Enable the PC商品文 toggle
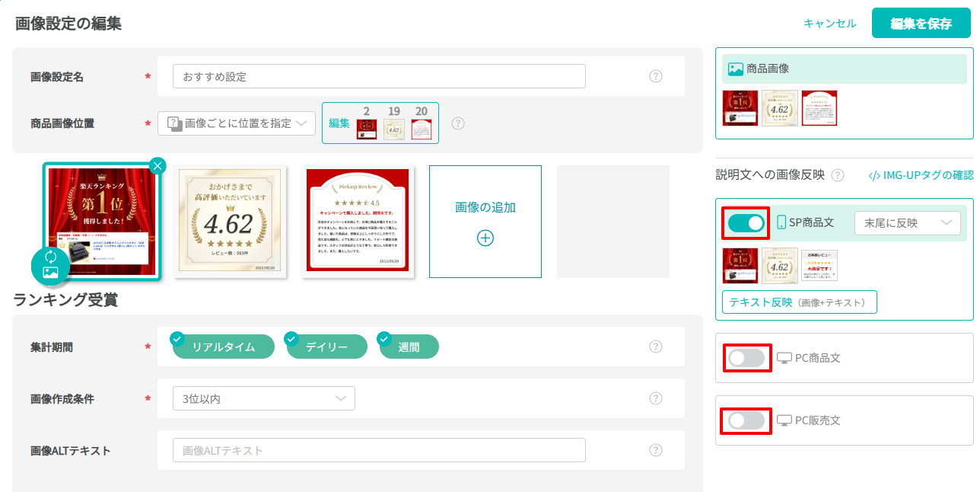Viewport: 980px width, 492px height. (746, 358)
